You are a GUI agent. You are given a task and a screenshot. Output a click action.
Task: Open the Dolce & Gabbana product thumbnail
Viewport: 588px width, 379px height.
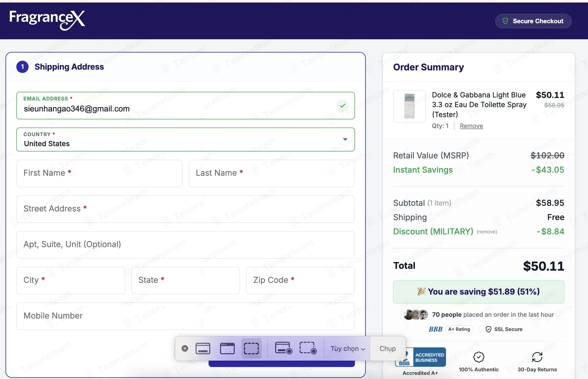coord(410,106)
